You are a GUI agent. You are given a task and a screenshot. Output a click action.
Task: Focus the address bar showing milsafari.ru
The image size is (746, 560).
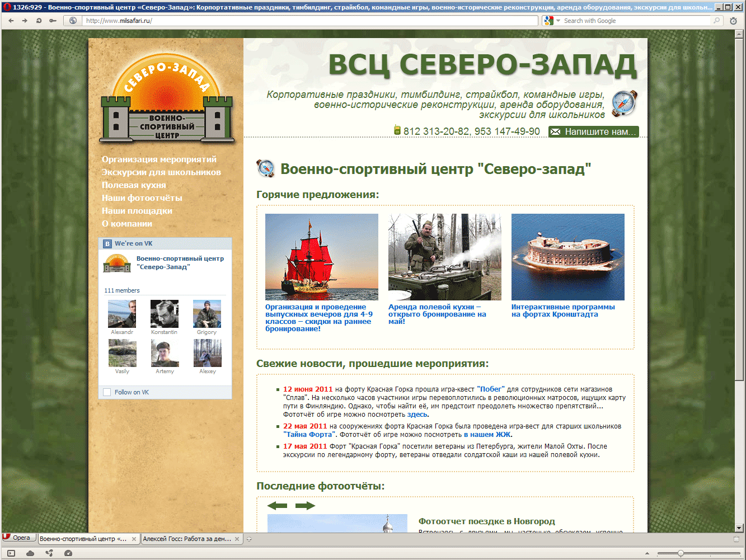click(311, 21)
